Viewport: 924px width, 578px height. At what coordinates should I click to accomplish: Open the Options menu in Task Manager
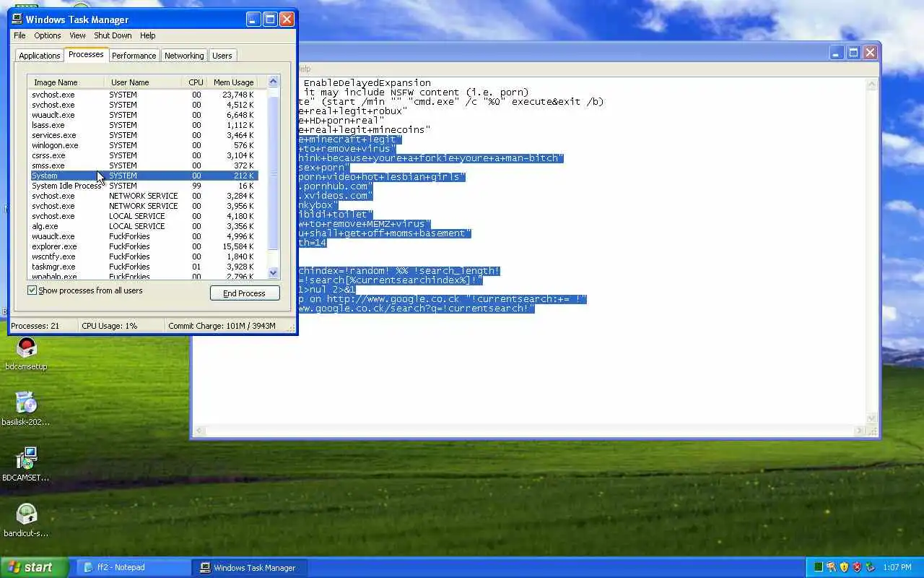(48, 35)
